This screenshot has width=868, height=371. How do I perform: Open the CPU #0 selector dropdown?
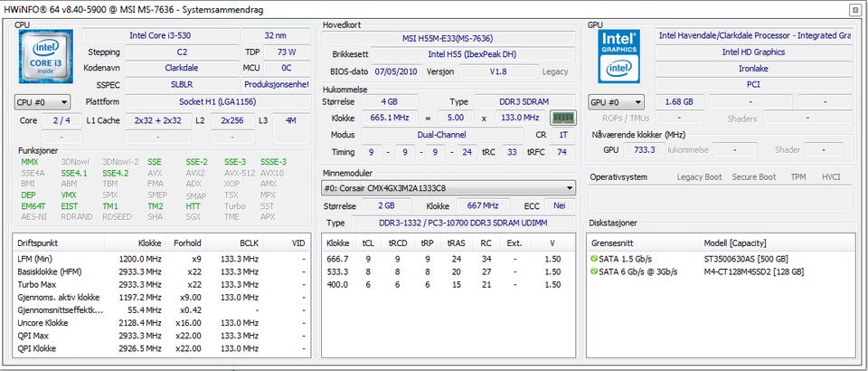pos(42,102)
